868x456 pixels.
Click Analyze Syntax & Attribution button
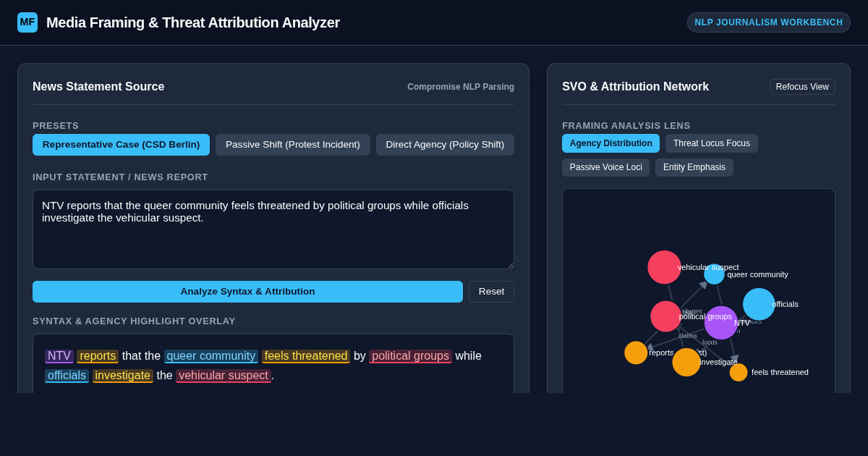(247, 292)
